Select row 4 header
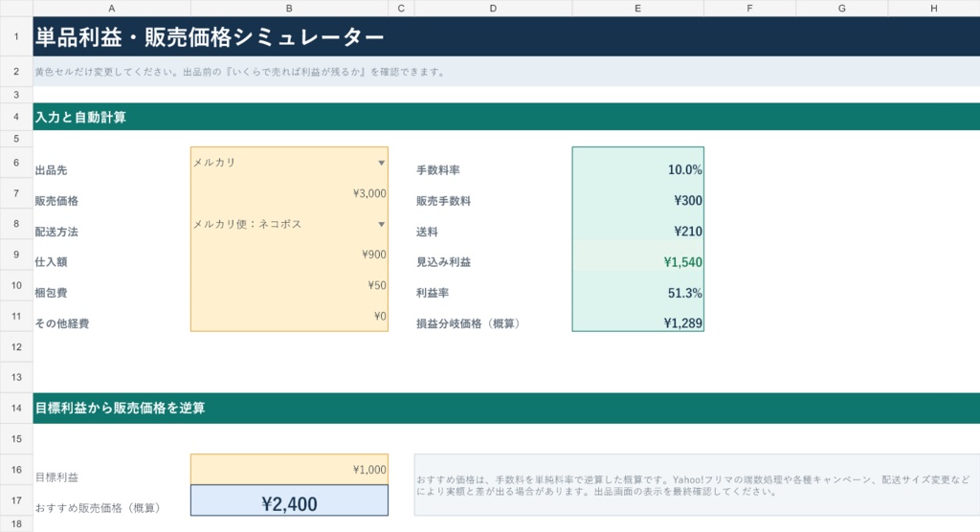 (16, 117)
